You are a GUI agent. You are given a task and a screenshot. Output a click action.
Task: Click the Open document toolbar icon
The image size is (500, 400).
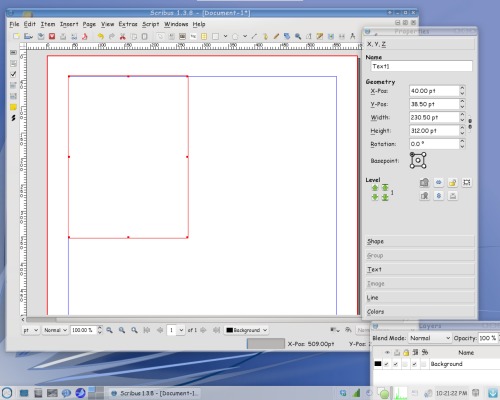pos(28,36)
